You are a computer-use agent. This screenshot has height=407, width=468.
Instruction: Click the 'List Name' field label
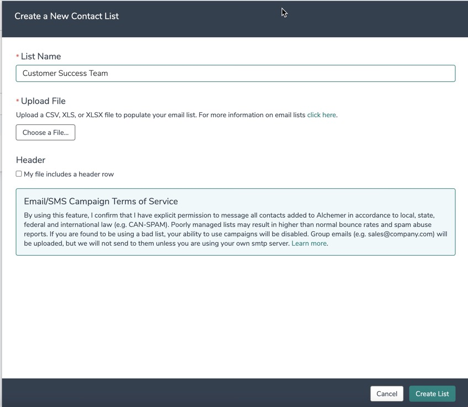tap(41, 56)
